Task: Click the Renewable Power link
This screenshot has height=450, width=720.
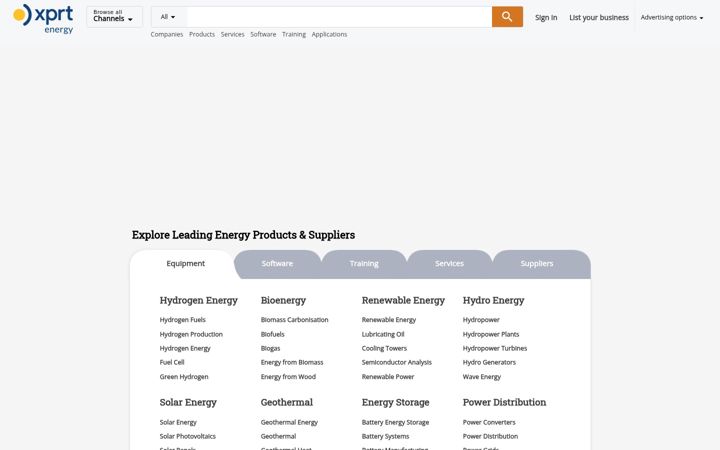Action: [x=388, y=377]
